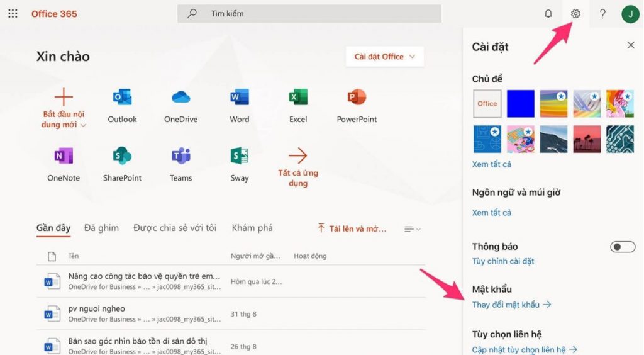Viewport: 644px width, 355px height.
Task: Select the pink grid pattern theme
Action: pyautogui.click(x=520, y=139)
